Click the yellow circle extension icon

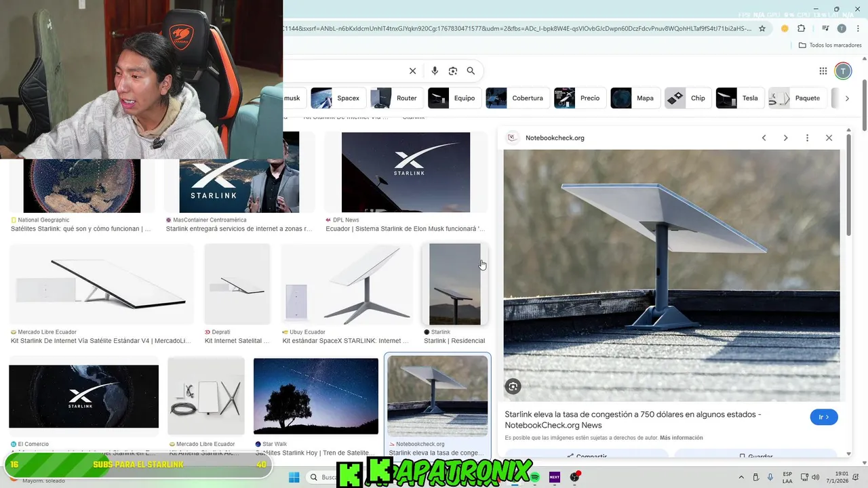(785, 28)
